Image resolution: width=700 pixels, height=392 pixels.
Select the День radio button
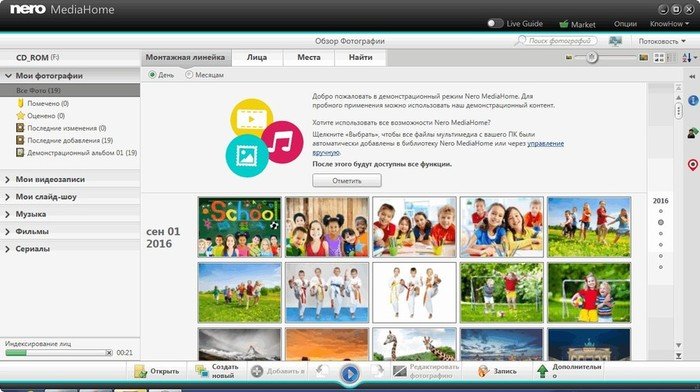pos(152,75)
